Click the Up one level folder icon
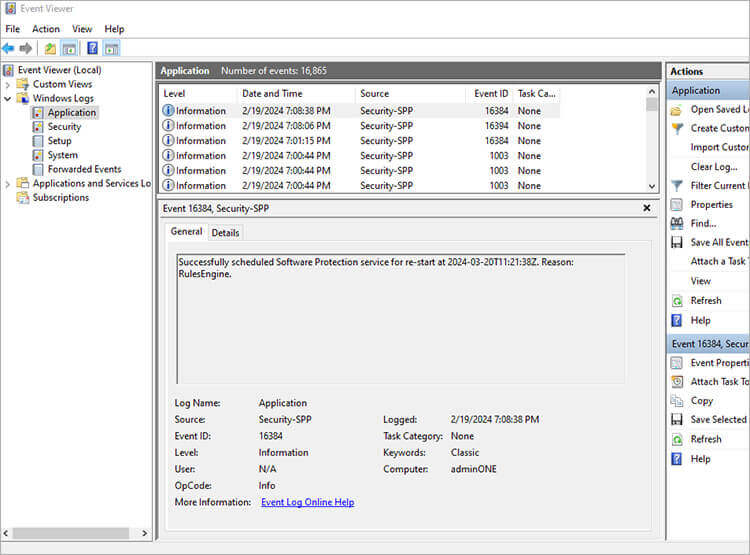This screenshot has width=750, height=555. [50, 48]
